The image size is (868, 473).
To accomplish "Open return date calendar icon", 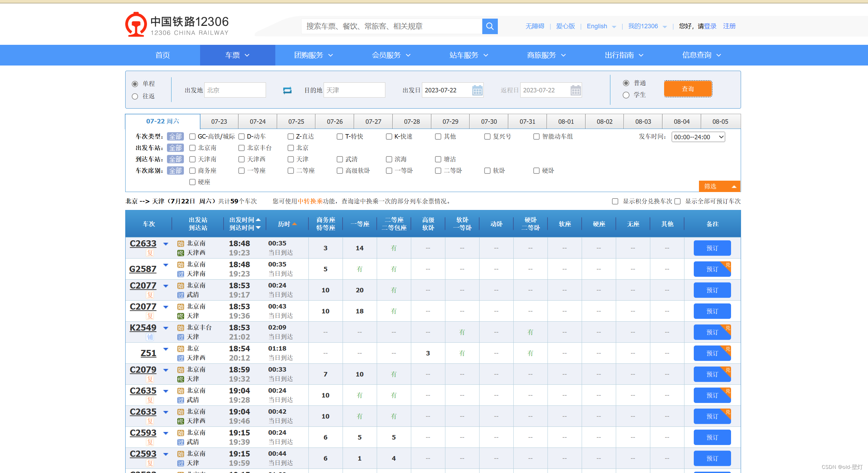I will pos(575,90).
